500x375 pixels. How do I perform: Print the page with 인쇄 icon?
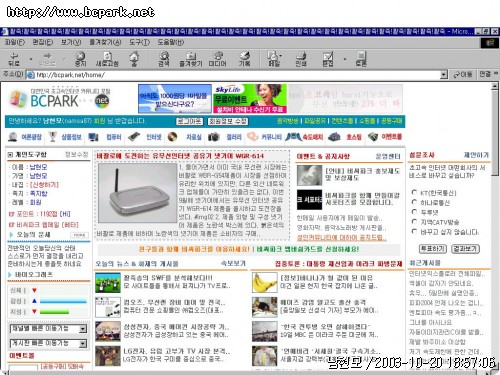coord(301,59)
